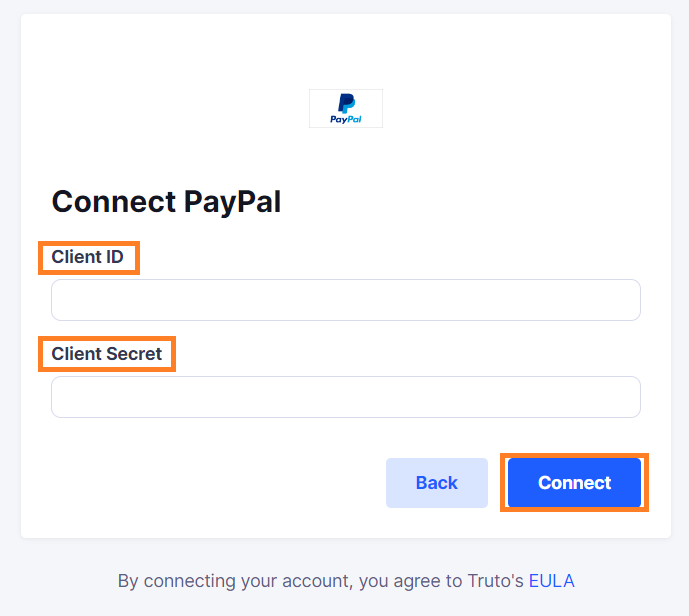The image size is (689, 616).
Task: Click the PayPal logo image
Action: [x=346, y=109]
